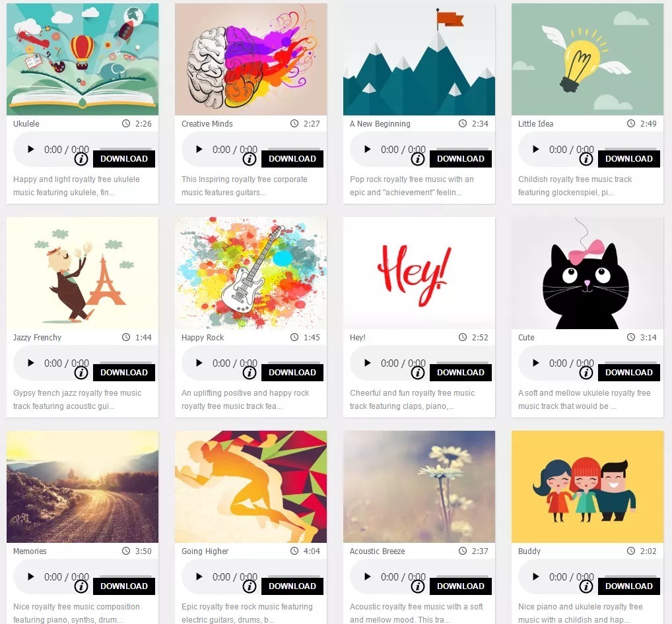Viewport: 672px width, 624px height.
Task: Play the Acoustic Breeze track
Action: click(x=367, y=577)
